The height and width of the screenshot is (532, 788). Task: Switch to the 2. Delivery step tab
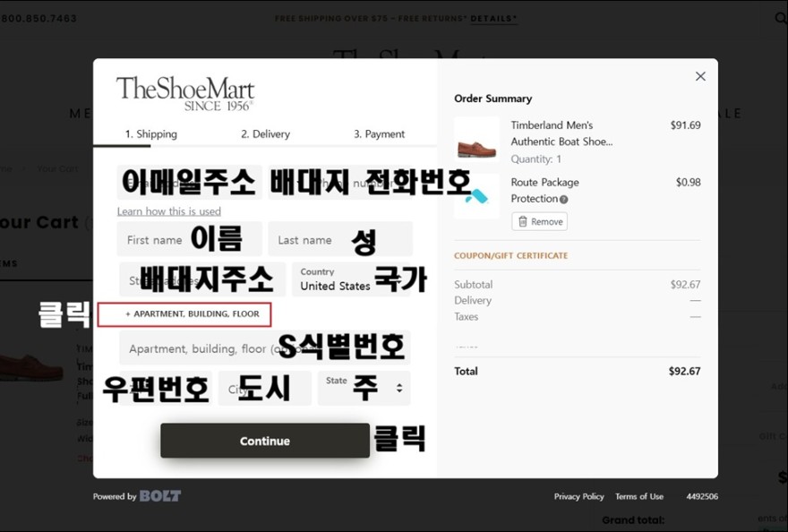coord(265,134)
